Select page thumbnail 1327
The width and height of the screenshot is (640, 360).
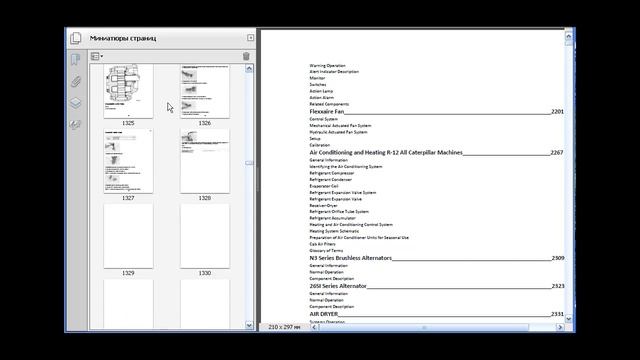point(128,161)
